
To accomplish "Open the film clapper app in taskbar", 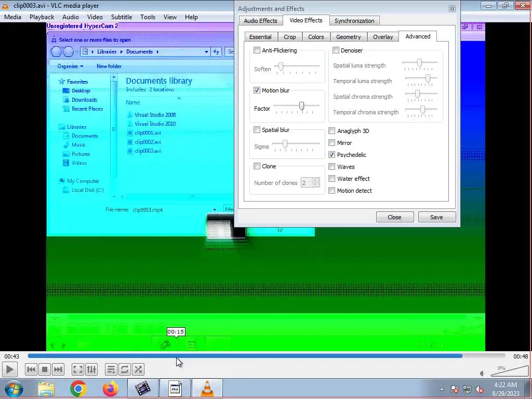I will point(142,389).
